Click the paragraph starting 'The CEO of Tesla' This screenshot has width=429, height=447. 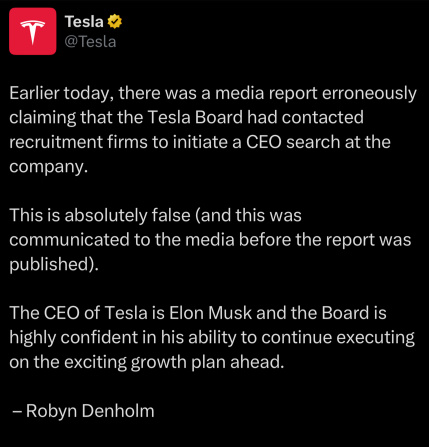(212, 337)
